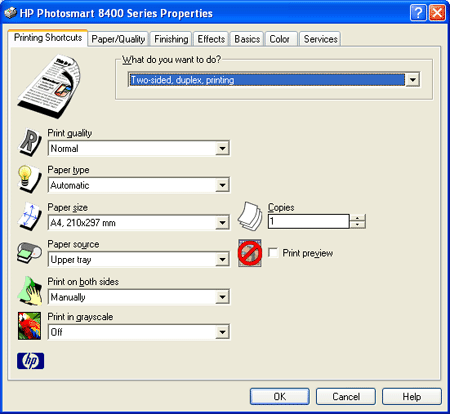450x414 pixels.
Task: Open the What do you want to do dropdown
Action: pyautogui.click(x=413, y=80)
